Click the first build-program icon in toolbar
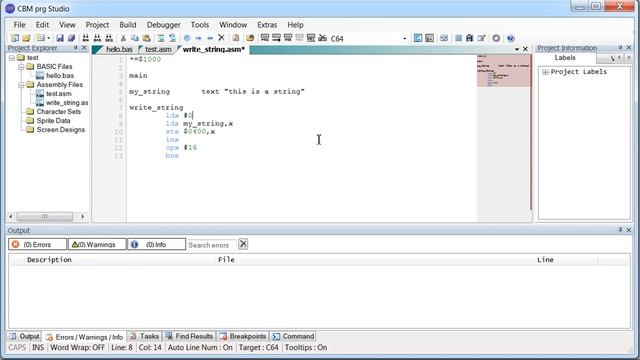This screenshot has height=360, width=640. pos(265,38)
